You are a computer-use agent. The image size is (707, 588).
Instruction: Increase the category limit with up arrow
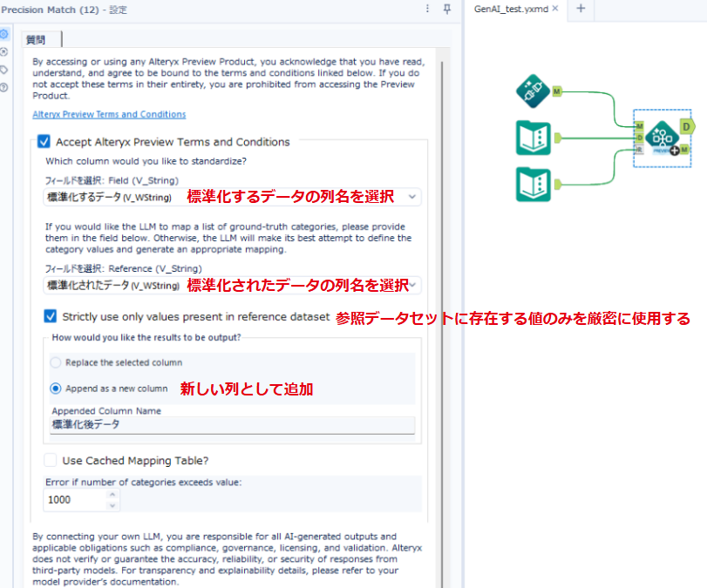(112, 494)
